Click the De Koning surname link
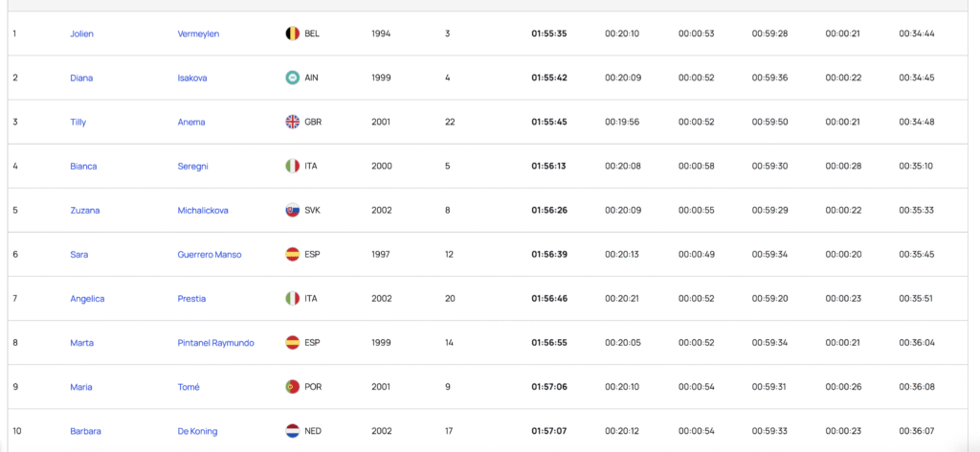980x452 pixels. pos(197,430)
